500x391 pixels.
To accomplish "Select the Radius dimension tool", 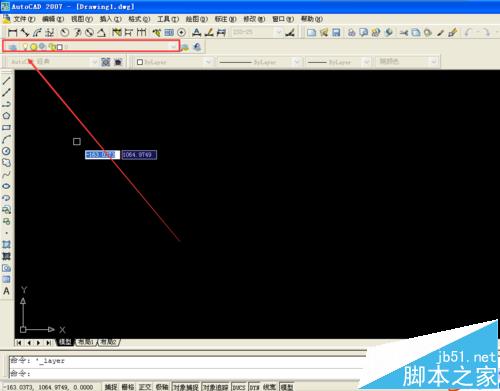I will 65,32.
